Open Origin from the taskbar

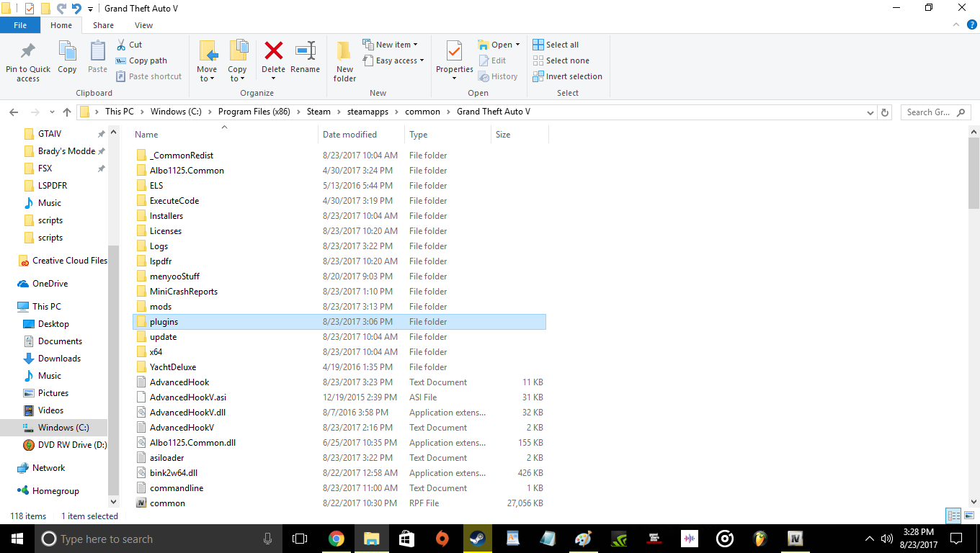pos(442,539)
